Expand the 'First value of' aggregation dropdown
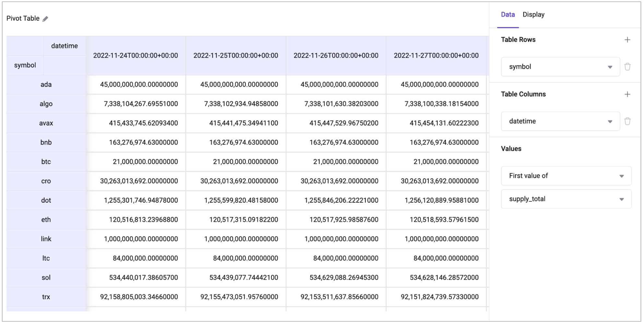Image resolution: width=644 pixels, height=325 pixels. [x=566, y=176]
